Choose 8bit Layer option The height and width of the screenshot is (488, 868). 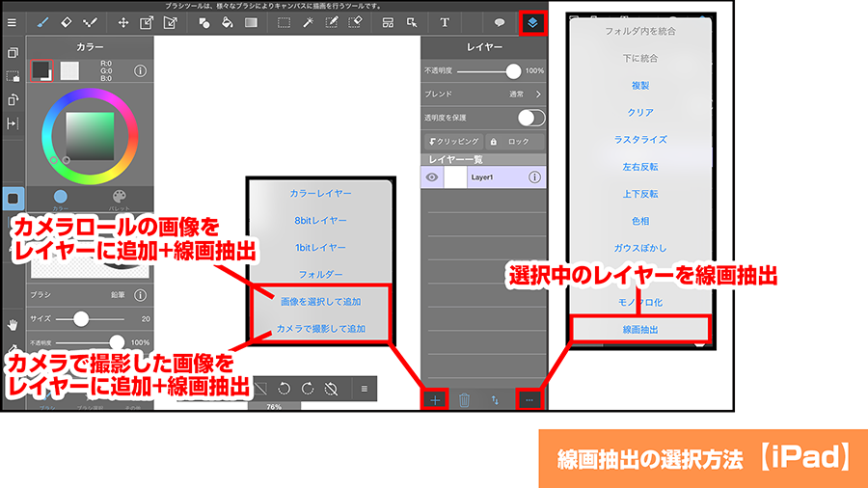tap(320, 220)
